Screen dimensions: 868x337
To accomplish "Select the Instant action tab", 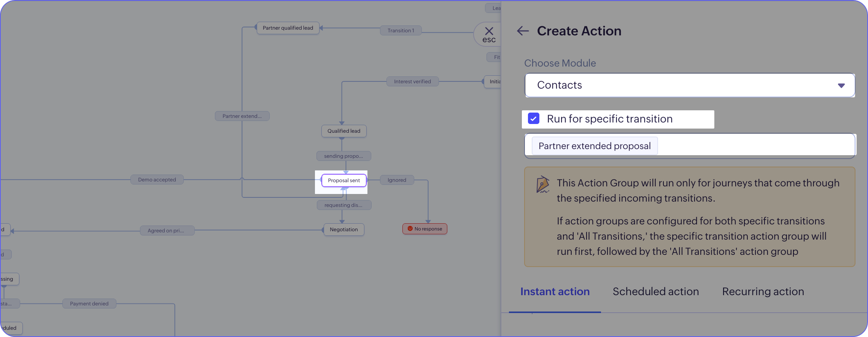I will click(555, 291).
